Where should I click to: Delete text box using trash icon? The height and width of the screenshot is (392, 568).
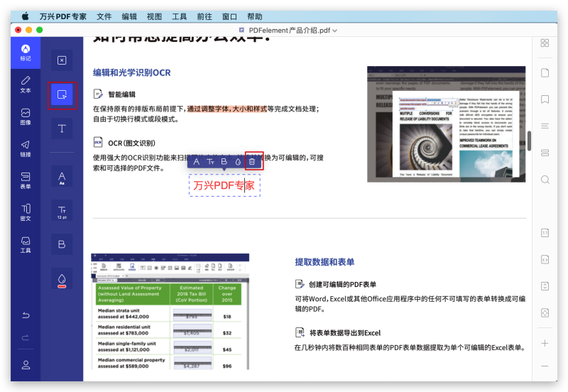252,162
